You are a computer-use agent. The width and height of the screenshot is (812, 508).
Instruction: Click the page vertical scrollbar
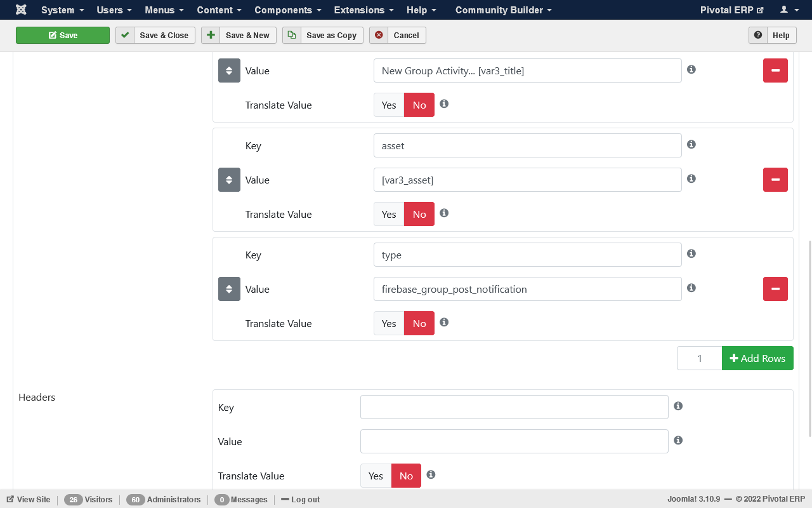(809, 338)
